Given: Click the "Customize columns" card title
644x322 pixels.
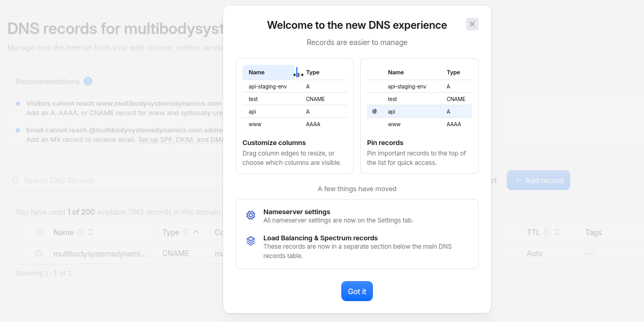Looking at the screenshot, I should 274,143.
